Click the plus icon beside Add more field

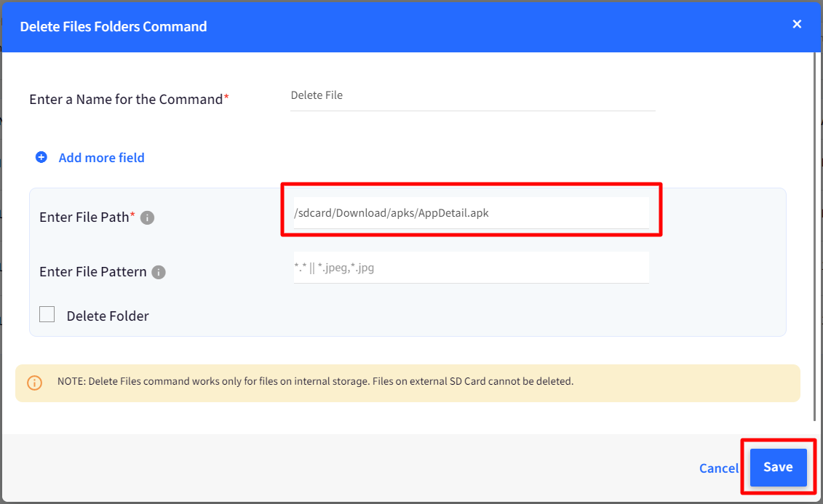click(x=41, y=157)
